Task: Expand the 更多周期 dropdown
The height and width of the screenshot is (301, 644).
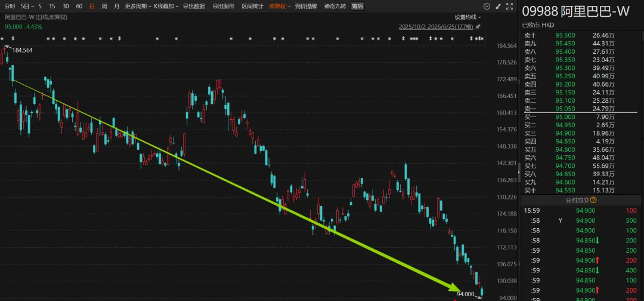Action: (x=138, y=6)
